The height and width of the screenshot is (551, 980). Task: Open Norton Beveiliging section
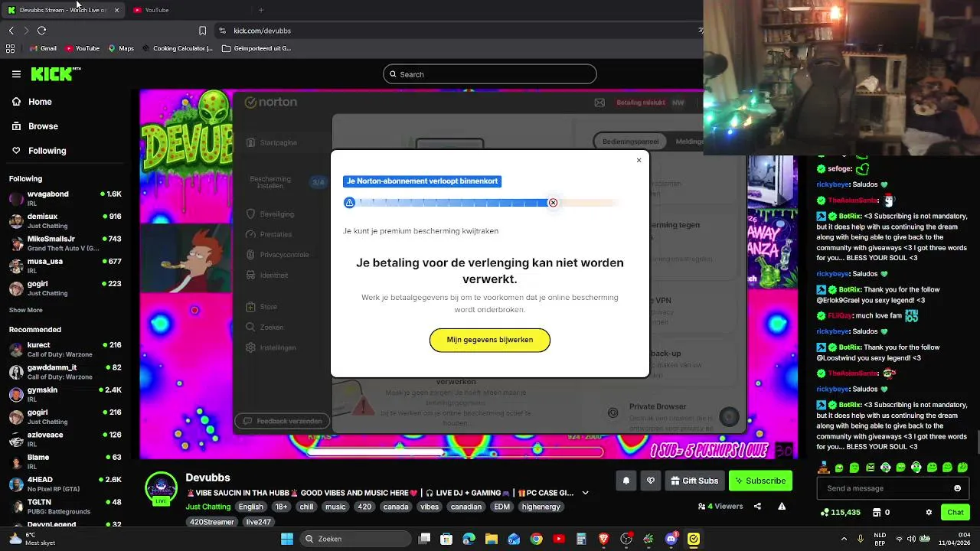(x=270, y=214)
